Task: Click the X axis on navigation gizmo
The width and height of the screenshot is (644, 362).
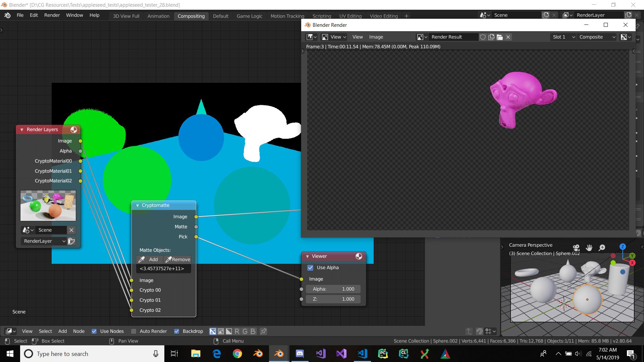Action: (x=632, y=263)
